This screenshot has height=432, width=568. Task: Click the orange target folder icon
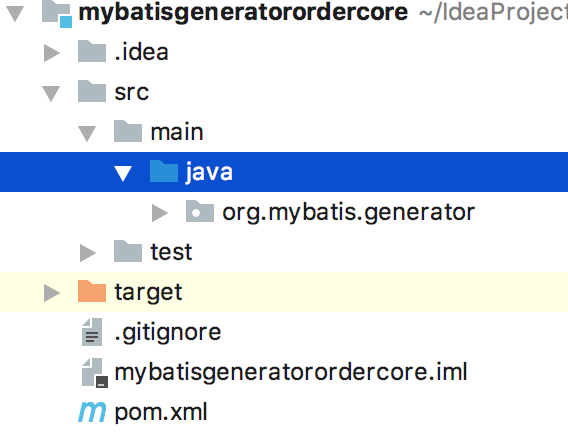[92, 291]
